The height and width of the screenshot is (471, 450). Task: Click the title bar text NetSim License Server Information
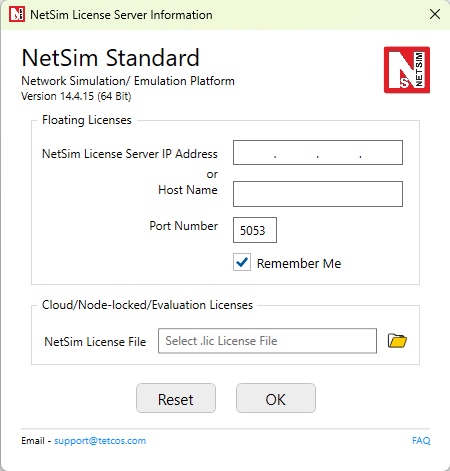click(x=121, y=15)
